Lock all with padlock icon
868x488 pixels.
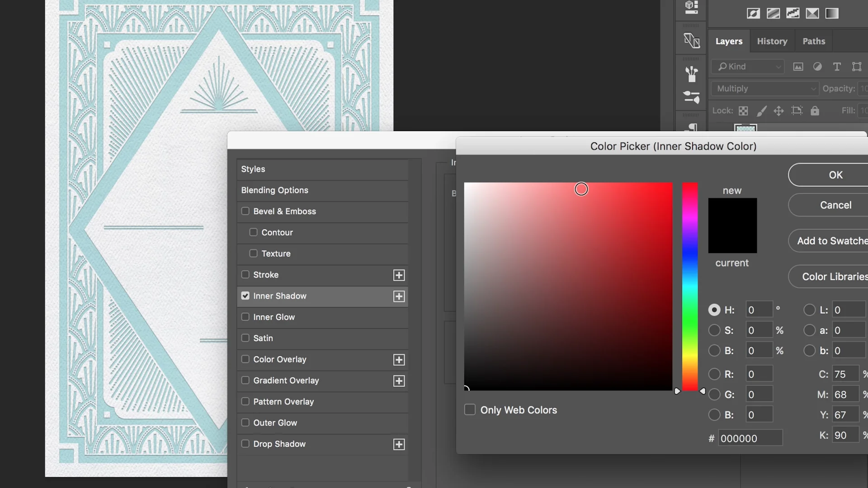tap(815, 111)
